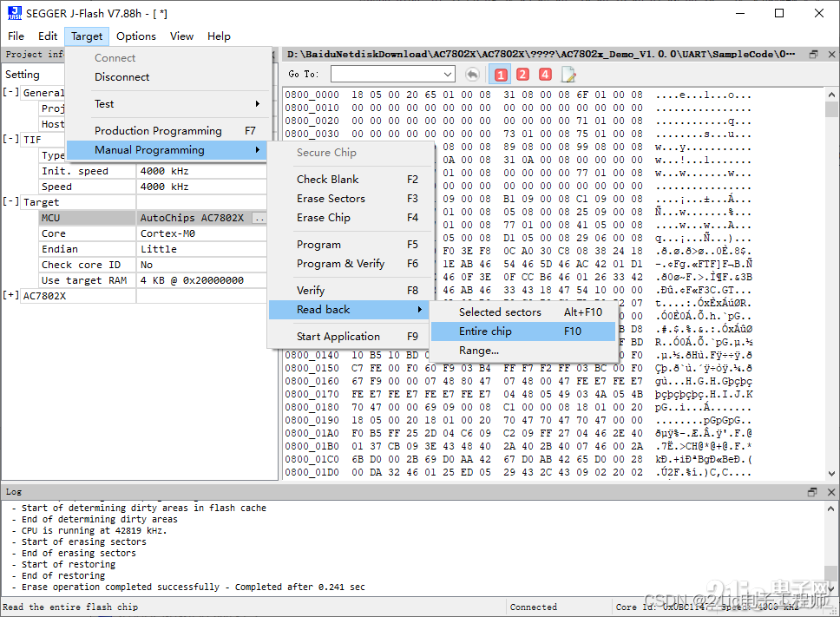
Task: Click the Use target RAM 4 KB value
Action: click(x=201, y=280)
